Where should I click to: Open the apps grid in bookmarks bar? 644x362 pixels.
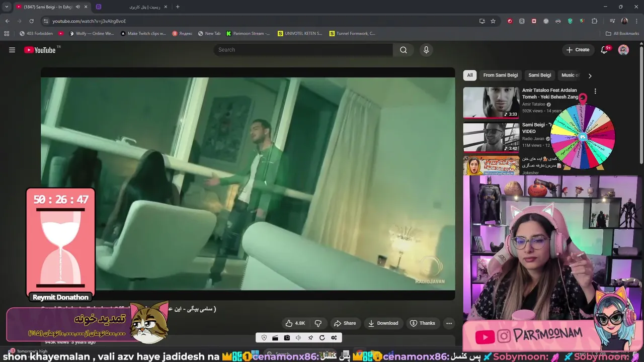(x=7, y=34)
